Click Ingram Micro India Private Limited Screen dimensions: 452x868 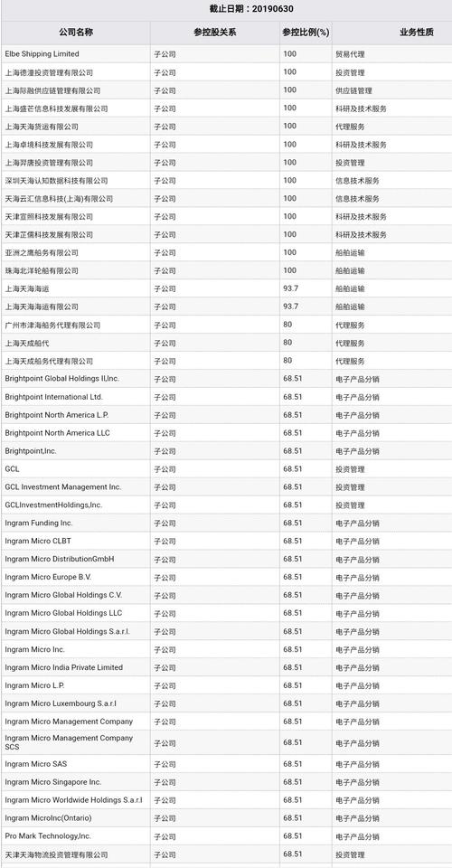pyautogui.click(x=63, y=667)
